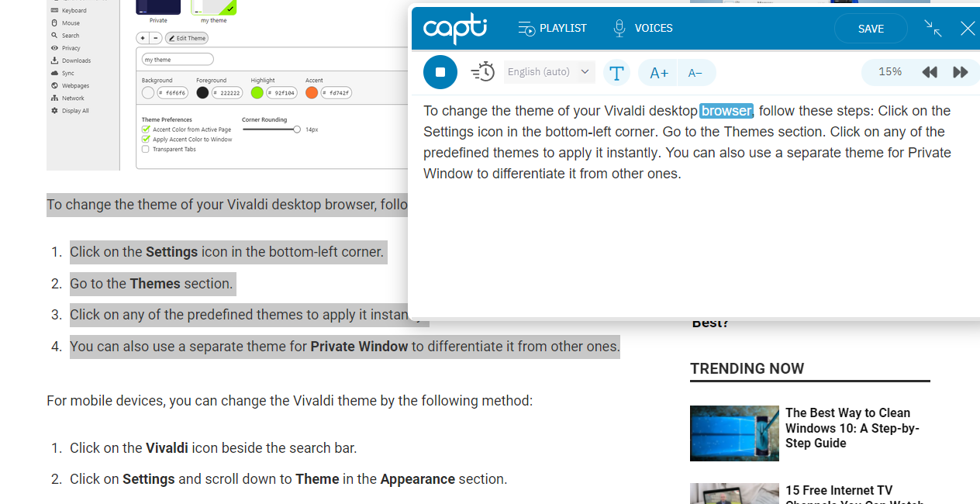Image resolution: width=980 pixels, height=504 pixels.
Task: Click the Privacy item in settings image
Action: 66,48
